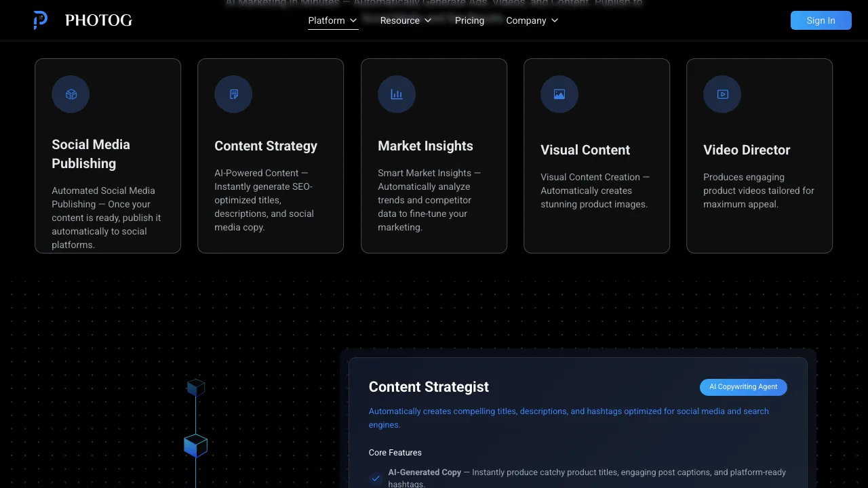Click the vertical blue connector line
The width and height of the screenshot is (868, 488).
coord(195,417)
